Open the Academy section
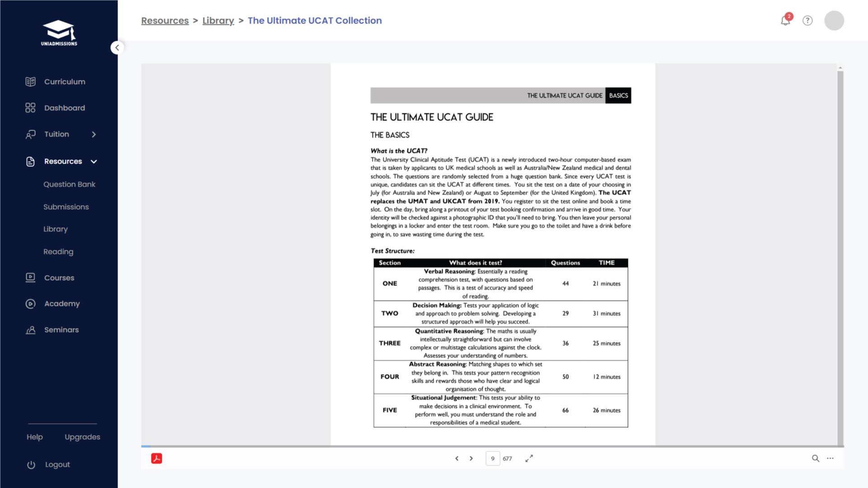This screenshot has width=868, height=488. pos(62,304)
